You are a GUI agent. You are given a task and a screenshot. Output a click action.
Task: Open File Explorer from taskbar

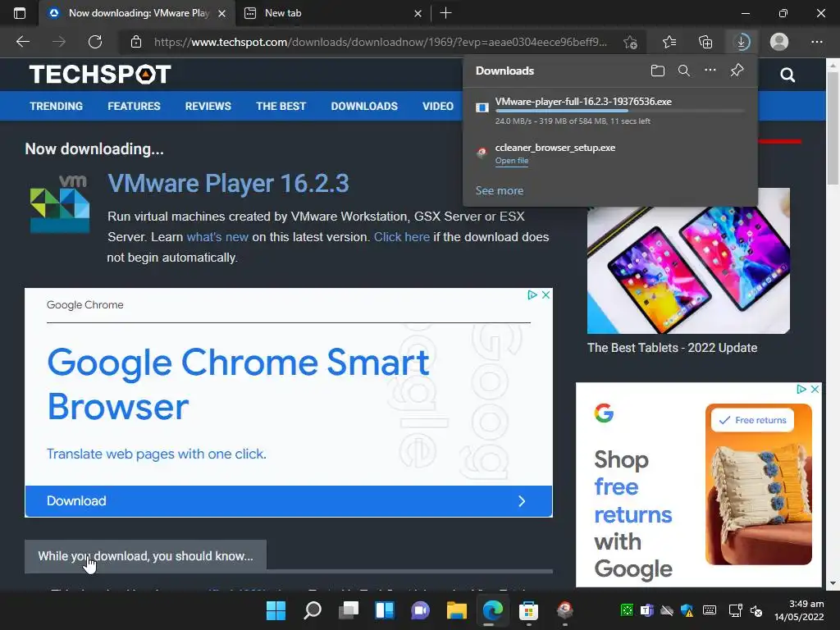(456, 609)
